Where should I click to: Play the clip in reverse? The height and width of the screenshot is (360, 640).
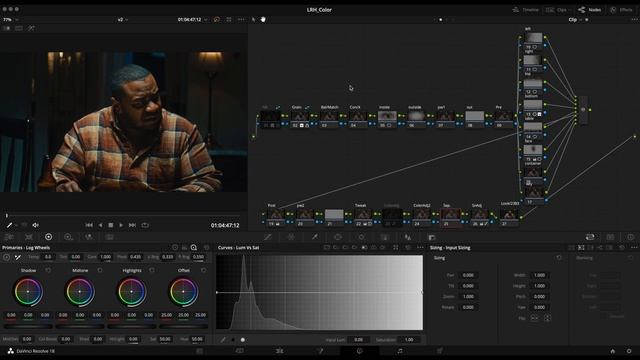(x=100, y=225)
